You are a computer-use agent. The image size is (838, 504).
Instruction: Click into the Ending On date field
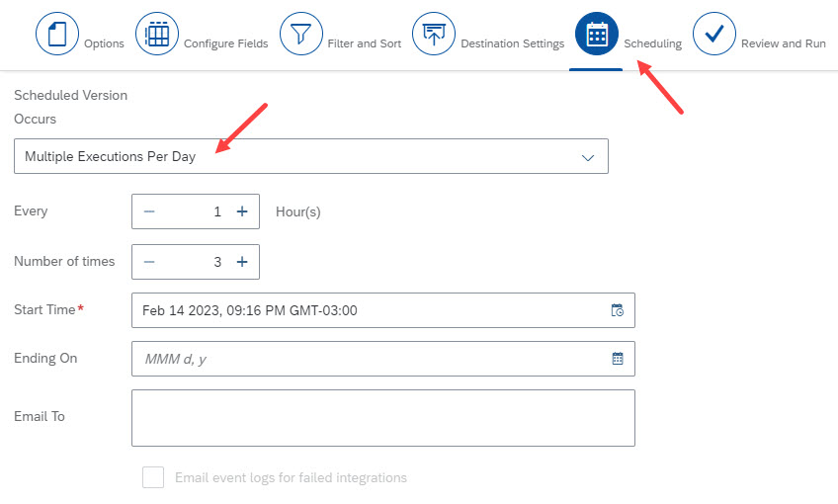(383, 358)
